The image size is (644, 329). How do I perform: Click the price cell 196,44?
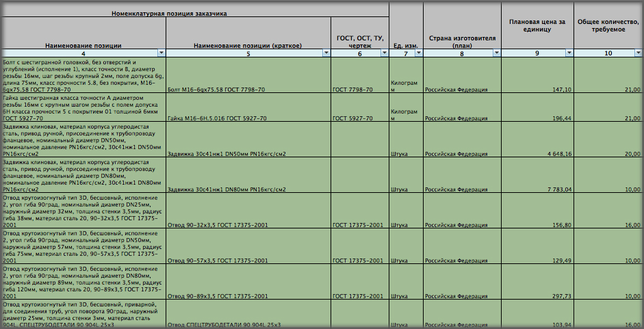click(x=537, y=118)
